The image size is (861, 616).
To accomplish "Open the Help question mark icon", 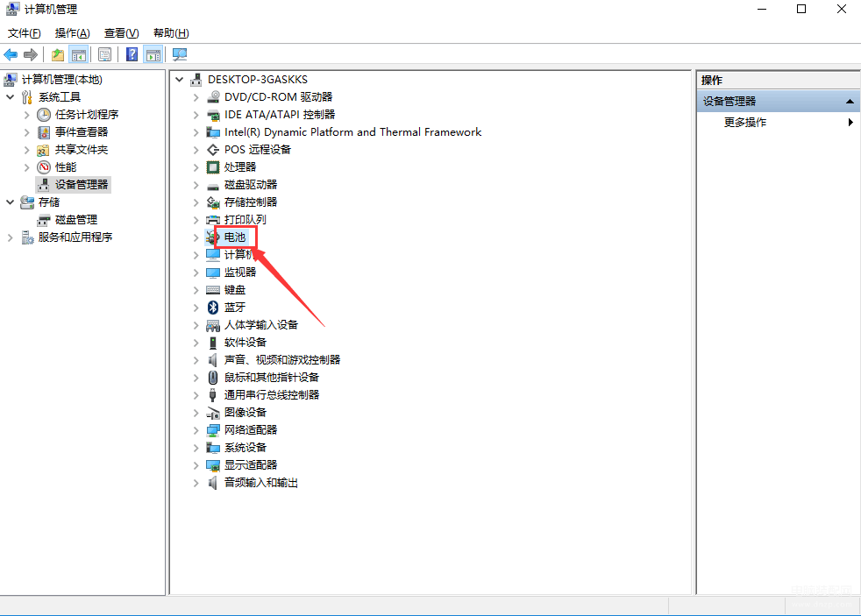I will [132, 54].
